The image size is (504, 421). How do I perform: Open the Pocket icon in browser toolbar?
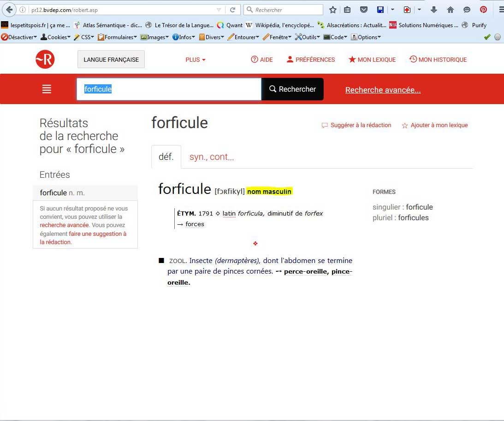pos(363,10)
